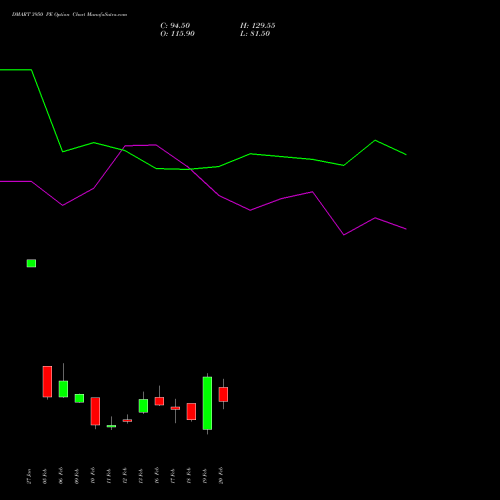Click the high price value H: 129.55

point(258,26)
